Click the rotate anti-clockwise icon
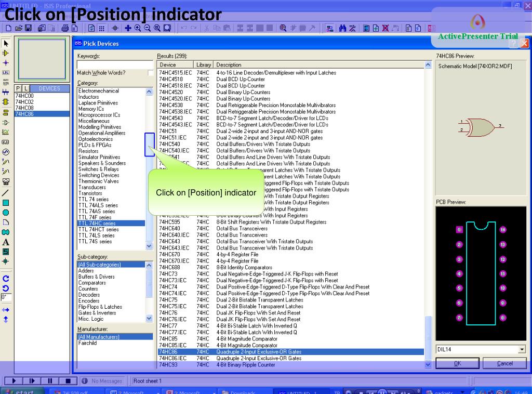Viewport: 532px width, 394px height. (6, 288)
